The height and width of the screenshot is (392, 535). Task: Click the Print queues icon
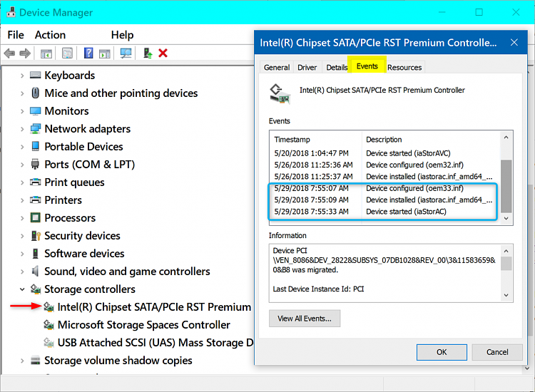(35, 182)
